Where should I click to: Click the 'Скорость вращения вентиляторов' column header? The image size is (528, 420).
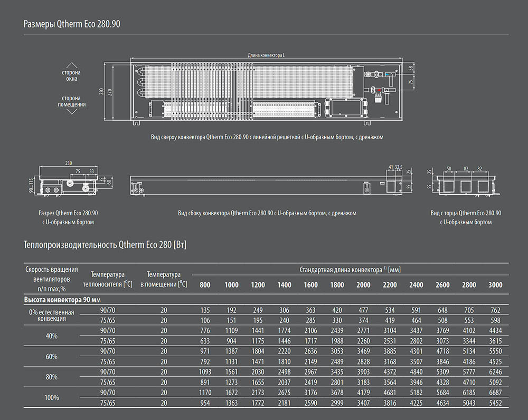tap(52, 279)
